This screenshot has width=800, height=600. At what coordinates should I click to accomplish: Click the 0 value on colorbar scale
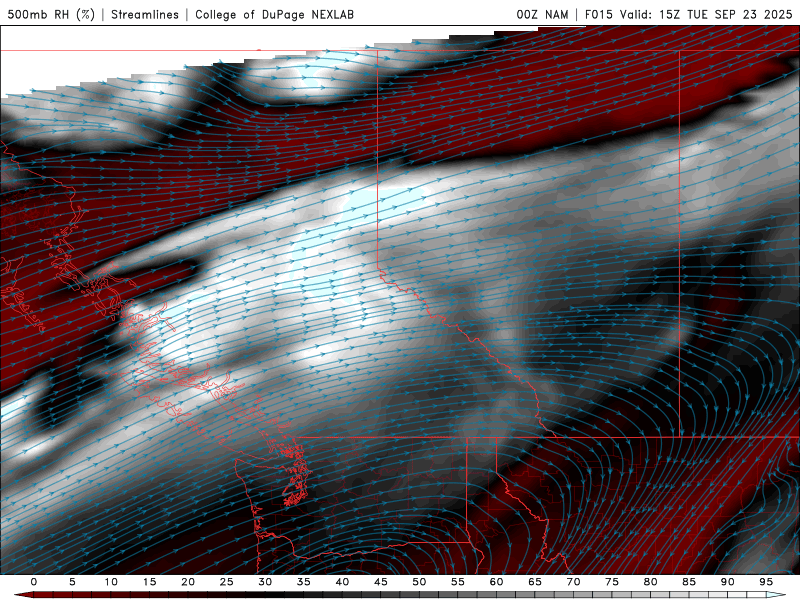34,582
